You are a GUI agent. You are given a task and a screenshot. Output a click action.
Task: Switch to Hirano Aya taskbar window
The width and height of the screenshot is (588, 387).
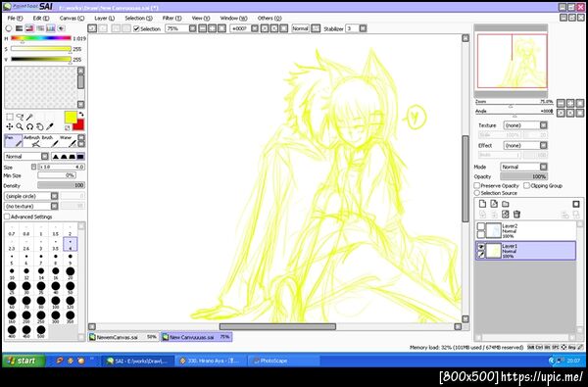point(211,361)
